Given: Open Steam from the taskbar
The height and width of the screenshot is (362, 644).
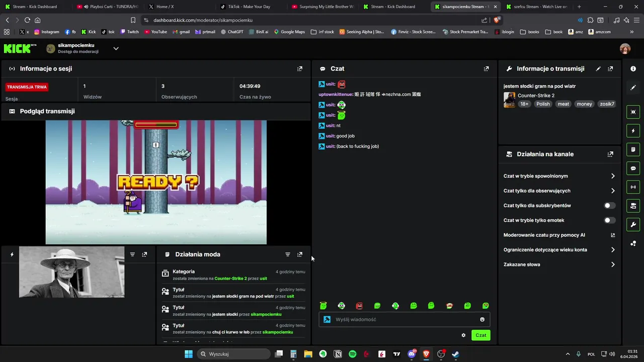Looking at the screenshot, I should click(x=455, y=354).
